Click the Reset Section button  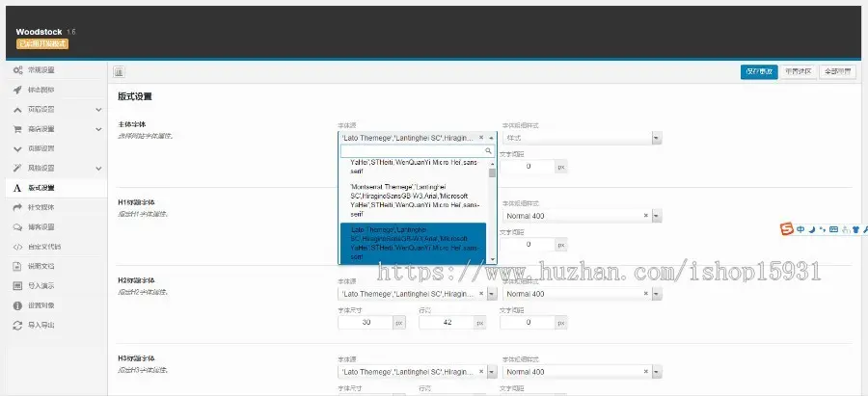click(x=799, y=72)
